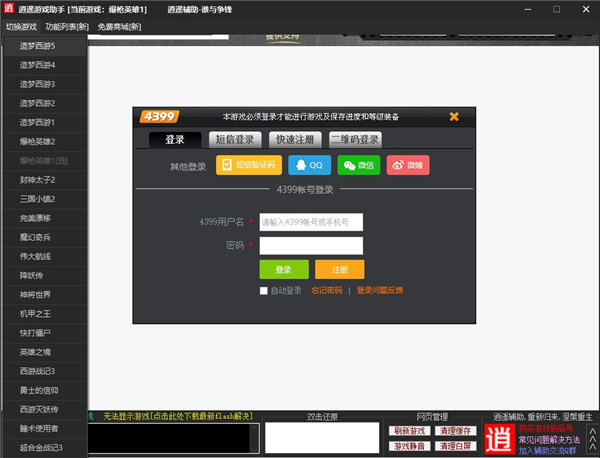
Task: Open the 免费商城[新] menu
Action: pos(119,27)
